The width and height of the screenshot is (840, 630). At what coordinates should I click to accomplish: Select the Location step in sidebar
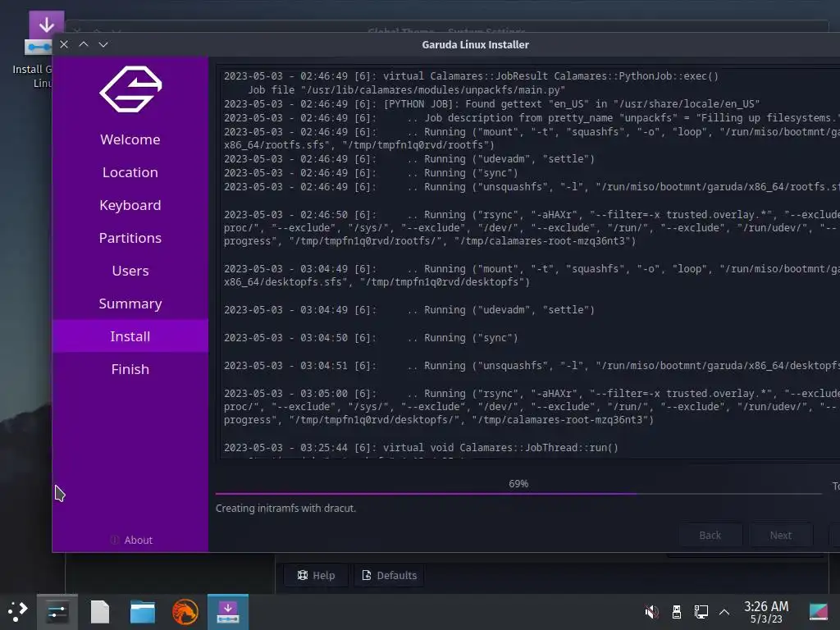130,172
